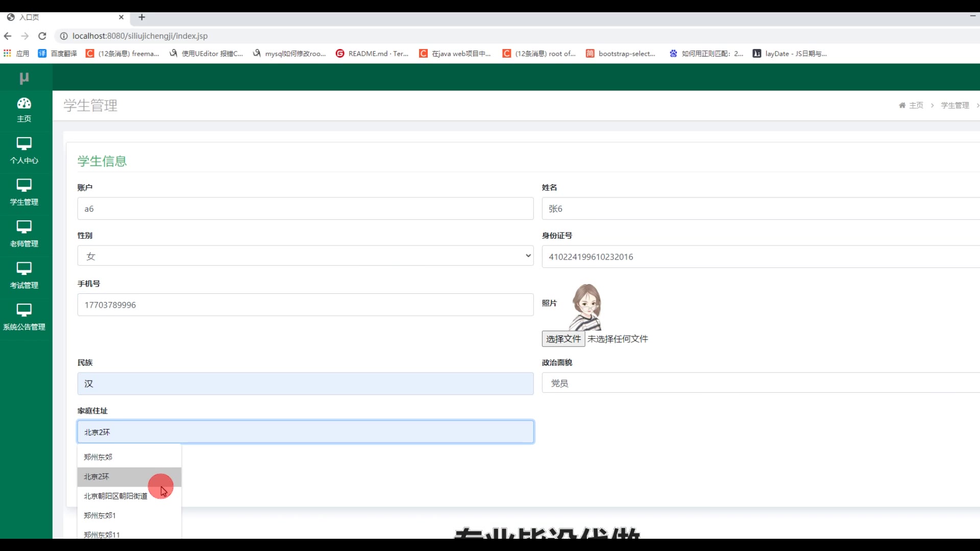Choose 北京朝阳区朝阳街道 suggestion
Screen dimensions: 980x551
point(115,496)
